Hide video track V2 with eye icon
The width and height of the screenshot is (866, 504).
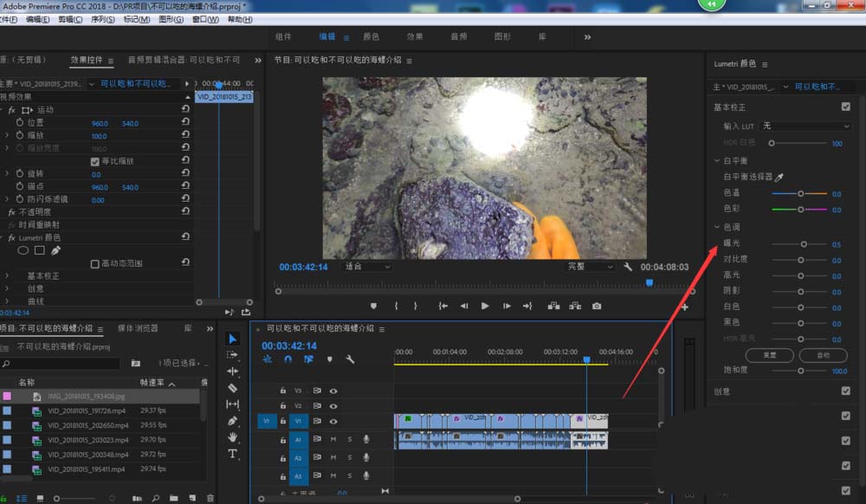[x=333, y=405]
